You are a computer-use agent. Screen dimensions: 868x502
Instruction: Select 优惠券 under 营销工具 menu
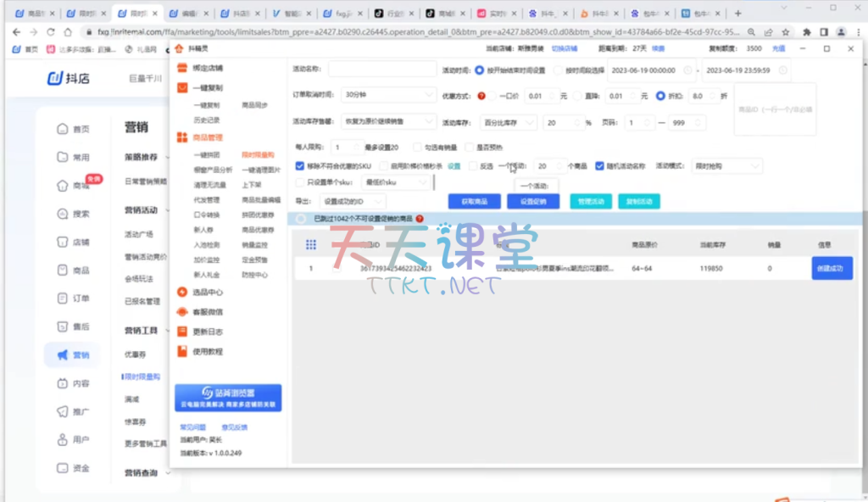[x=136, y=354]
